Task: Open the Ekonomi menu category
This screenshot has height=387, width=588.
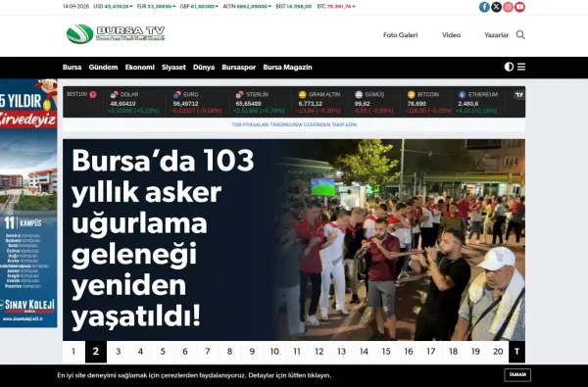Action: (140, 68)
